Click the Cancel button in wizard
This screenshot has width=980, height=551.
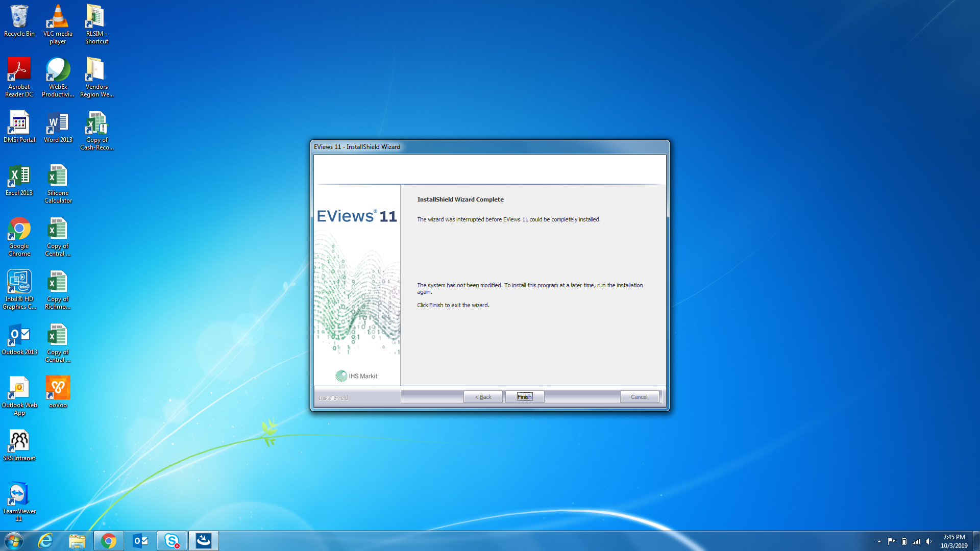639,397
